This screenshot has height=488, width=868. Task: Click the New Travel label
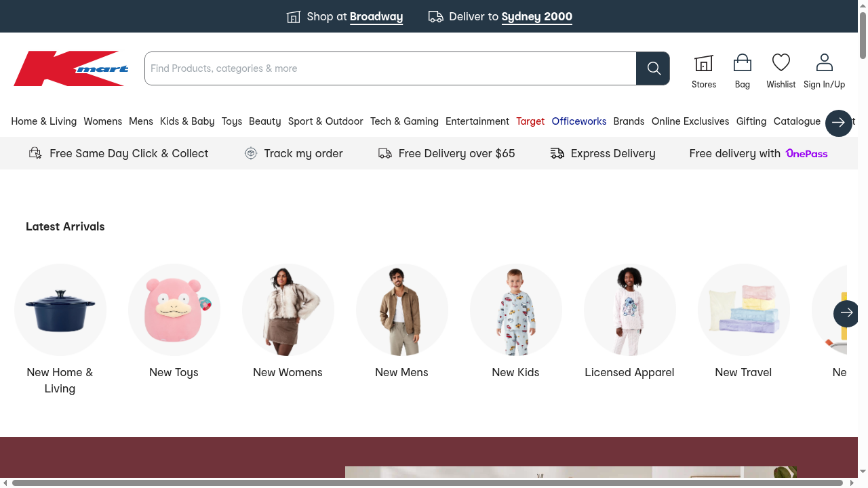(x=743, y=372)
